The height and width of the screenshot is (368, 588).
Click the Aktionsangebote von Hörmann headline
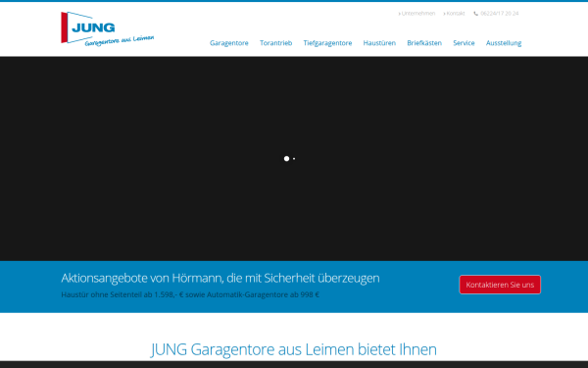tap(220, 279)
